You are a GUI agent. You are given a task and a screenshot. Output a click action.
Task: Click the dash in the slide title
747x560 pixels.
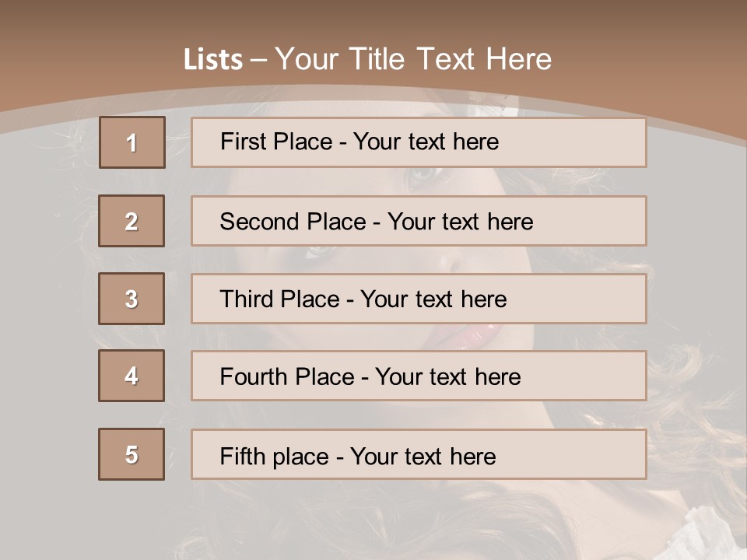pos(259,61)
